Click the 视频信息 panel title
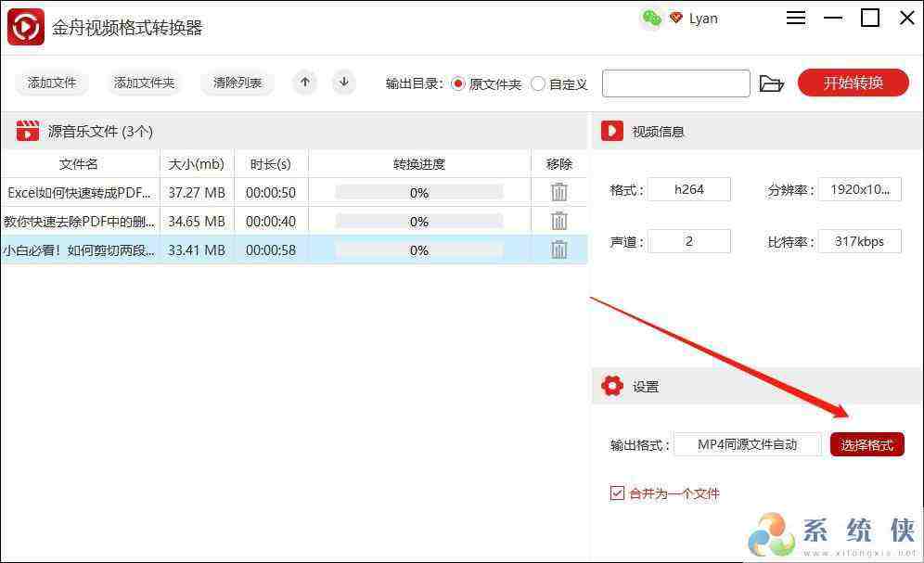Viewport: 924px width, 563px height. [x=658, y=132]
